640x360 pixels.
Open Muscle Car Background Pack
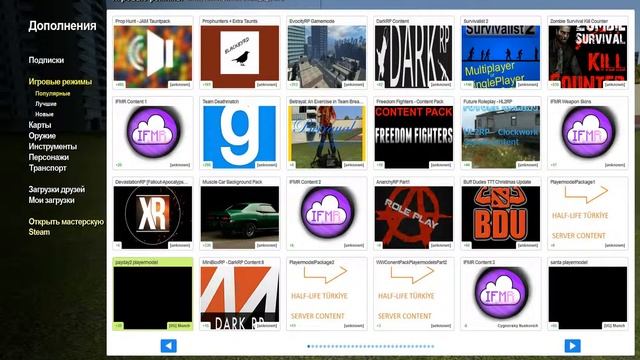[240, 213]
